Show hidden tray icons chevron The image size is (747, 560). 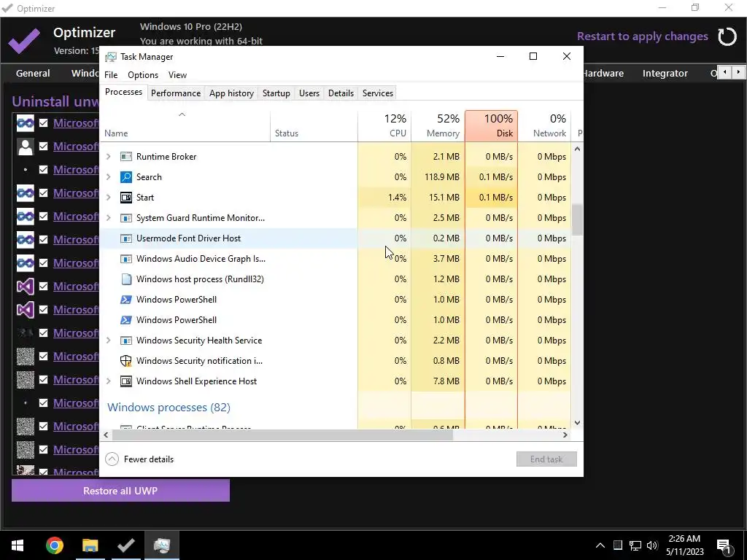600,545
